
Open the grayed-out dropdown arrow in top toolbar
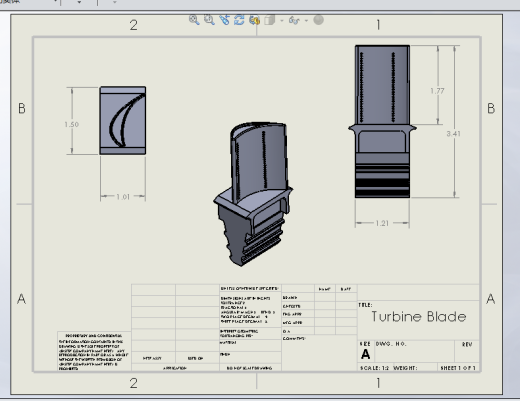[115, 2]
